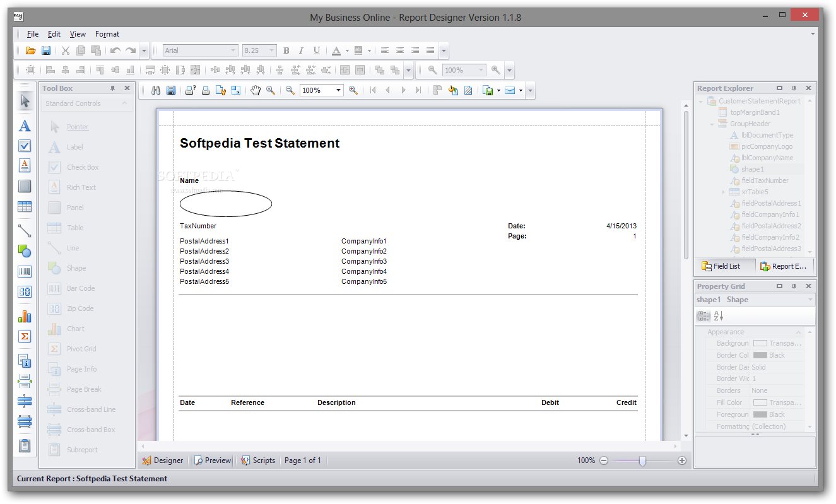Select lblCompanyName in Report Explorer
Viewport: 836px width, 504px height.
click(x=767, y=158)
